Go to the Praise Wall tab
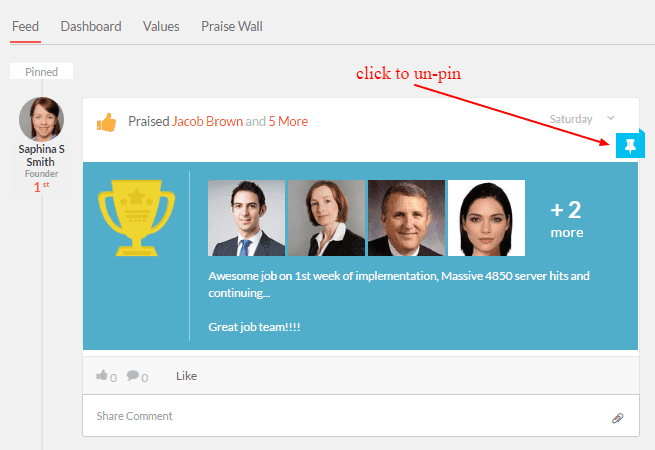655x450 pixels. 232,26
